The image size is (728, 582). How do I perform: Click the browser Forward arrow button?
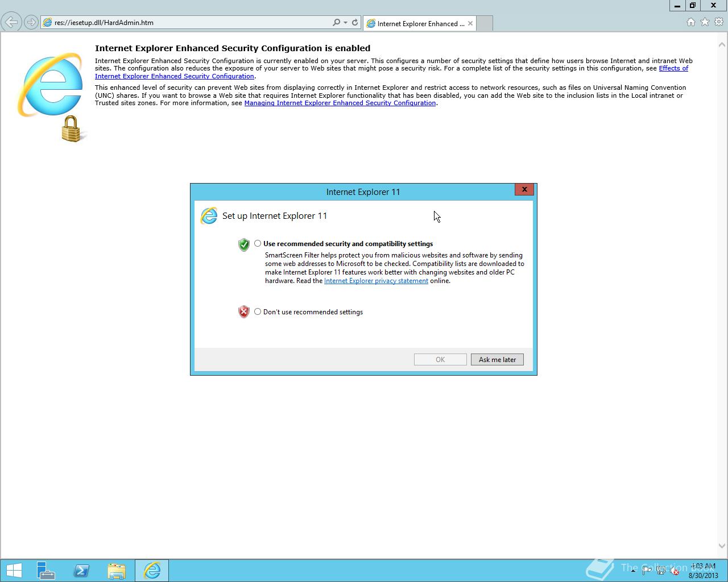coord(31,23)
